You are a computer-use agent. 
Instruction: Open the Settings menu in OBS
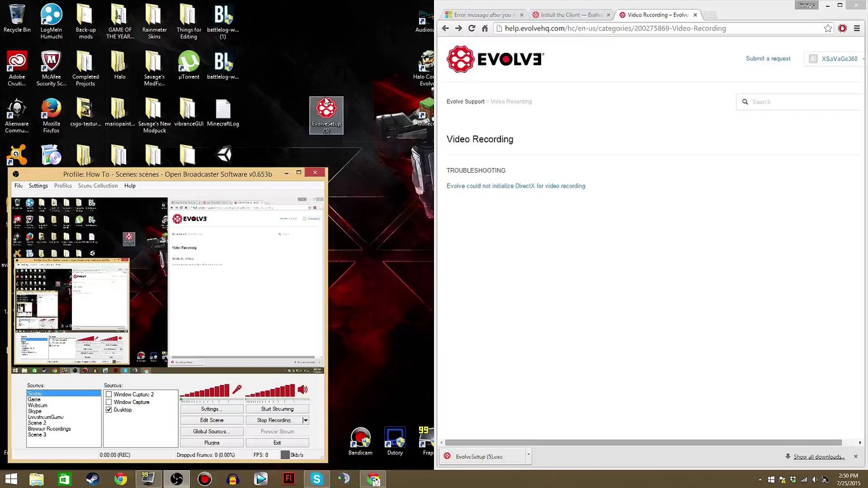[x=38, y=186]
